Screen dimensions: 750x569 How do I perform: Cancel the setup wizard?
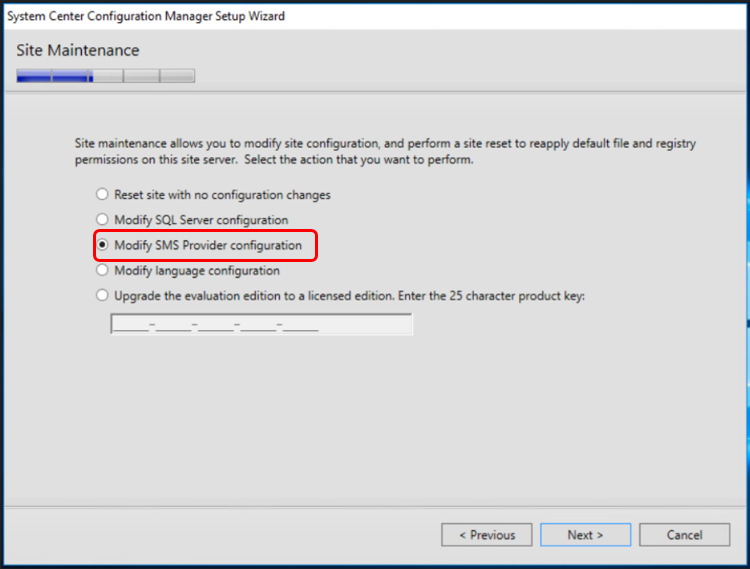pos(684,535)
